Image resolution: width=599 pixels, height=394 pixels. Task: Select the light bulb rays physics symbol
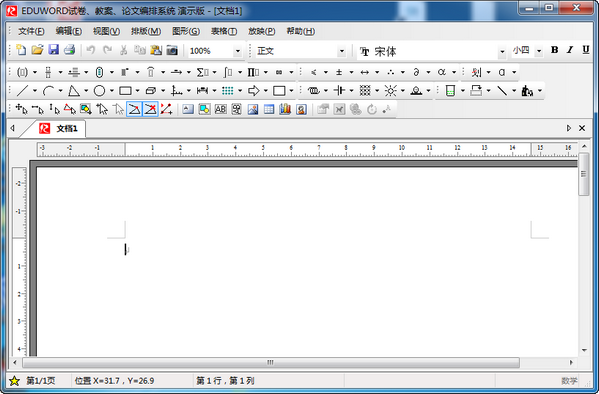tap(390, 91)
